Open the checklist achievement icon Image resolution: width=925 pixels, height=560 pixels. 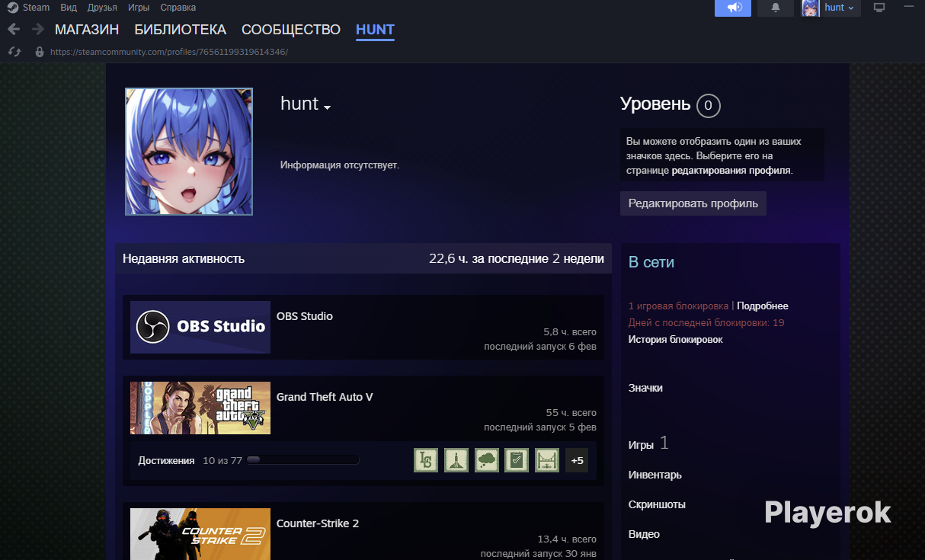517,460
